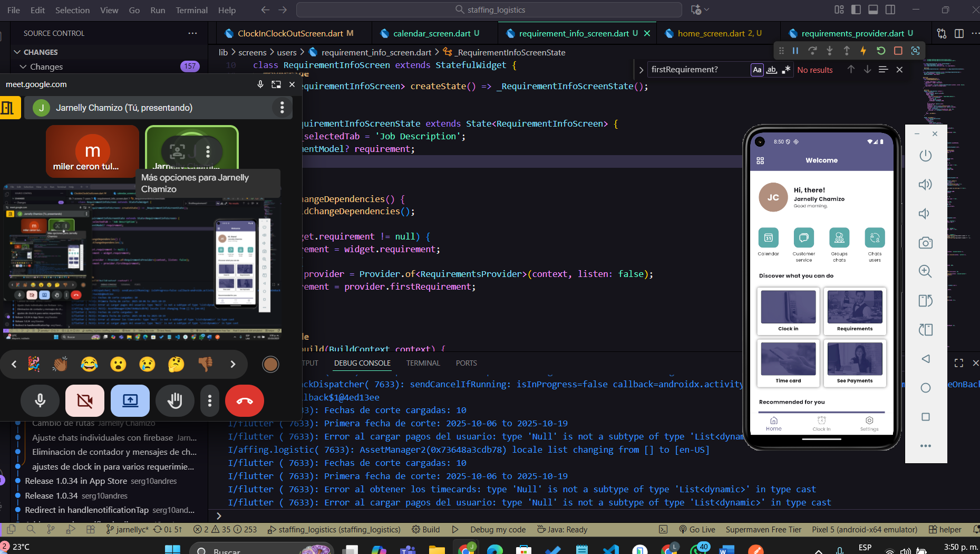Take an emulator screenshot with camera icon

[x=925, y=243]
